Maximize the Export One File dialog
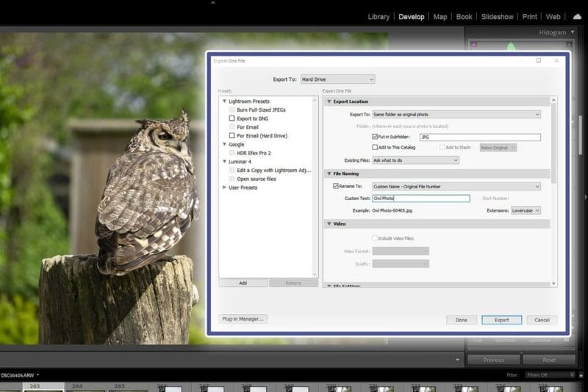 click(x=539, y=60)
